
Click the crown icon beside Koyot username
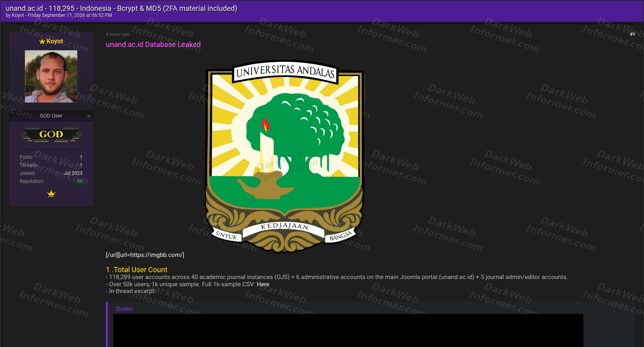[x=42, y=41]
